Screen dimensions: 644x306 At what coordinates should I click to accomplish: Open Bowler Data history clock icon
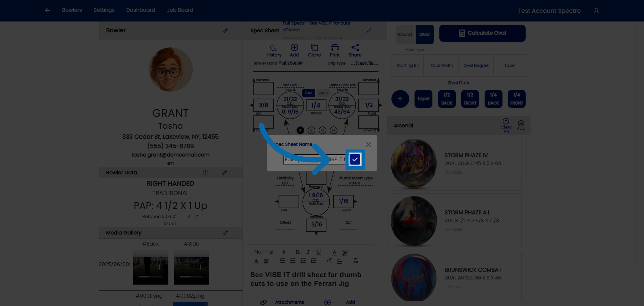coord(205,173)
